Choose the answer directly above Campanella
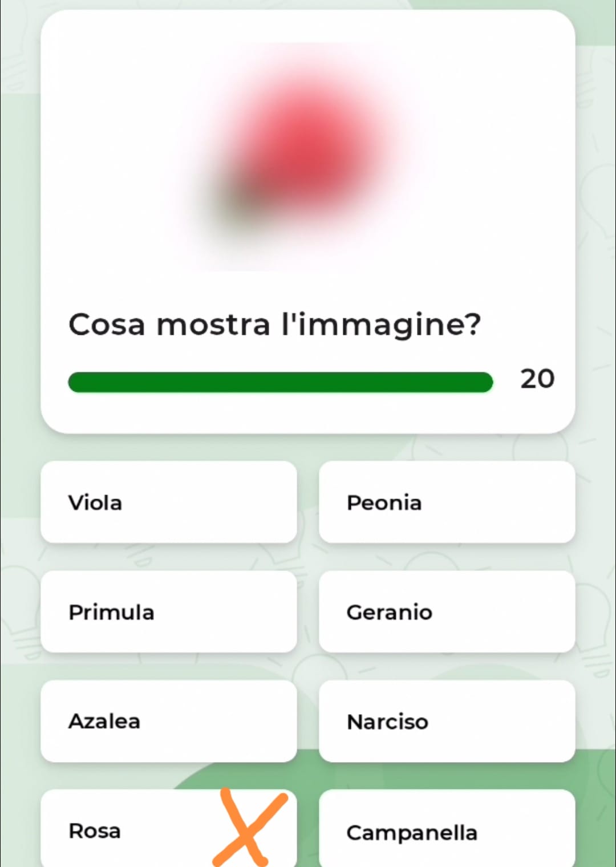The height and width of the screenshot is (867, 616). pos(447,721)
